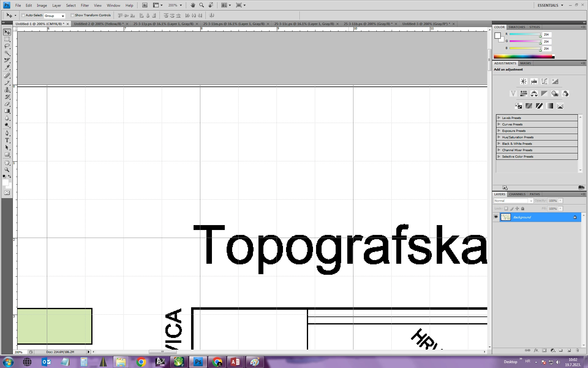Select the Lasso tool
Screen dimensions: 588x368
(7, 46)
